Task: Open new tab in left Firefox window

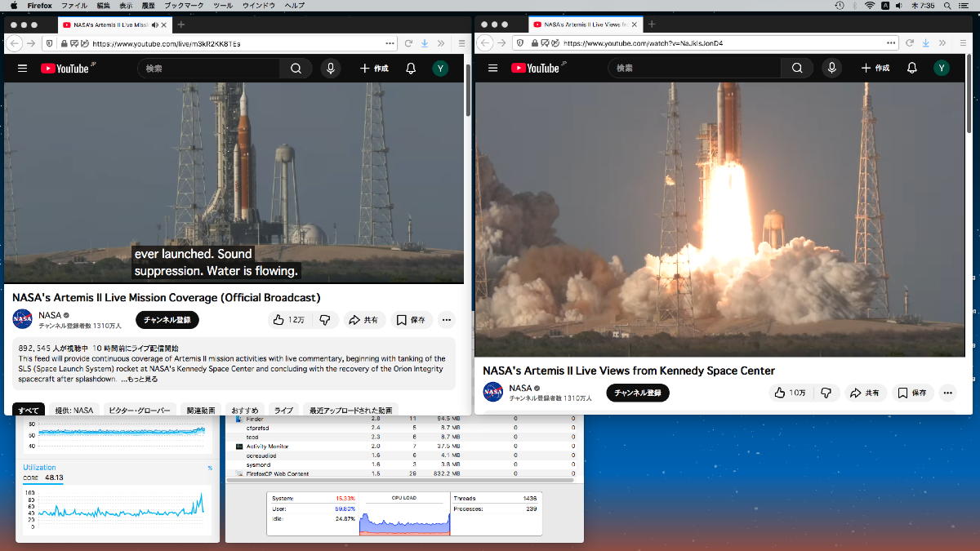Action: coord(180,24)
